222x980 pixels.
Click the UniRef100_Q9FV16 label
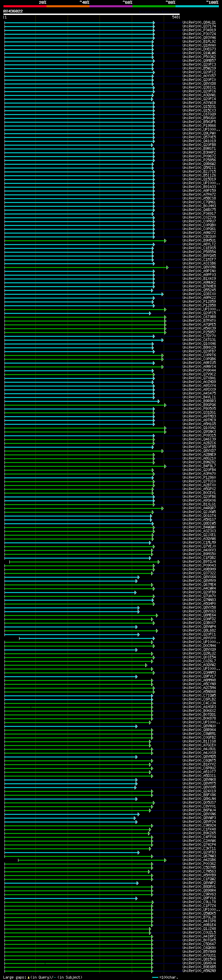(199, 898)
